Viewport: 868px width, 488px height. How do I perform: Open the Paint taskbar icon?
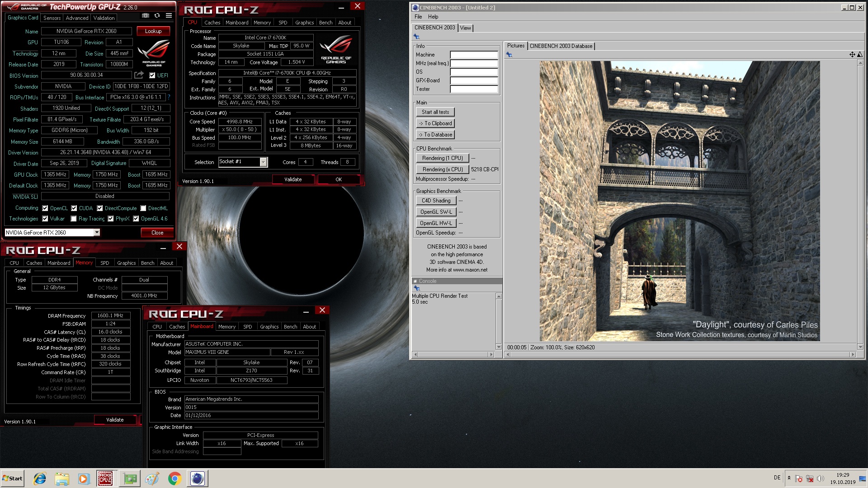coord(152,479)
